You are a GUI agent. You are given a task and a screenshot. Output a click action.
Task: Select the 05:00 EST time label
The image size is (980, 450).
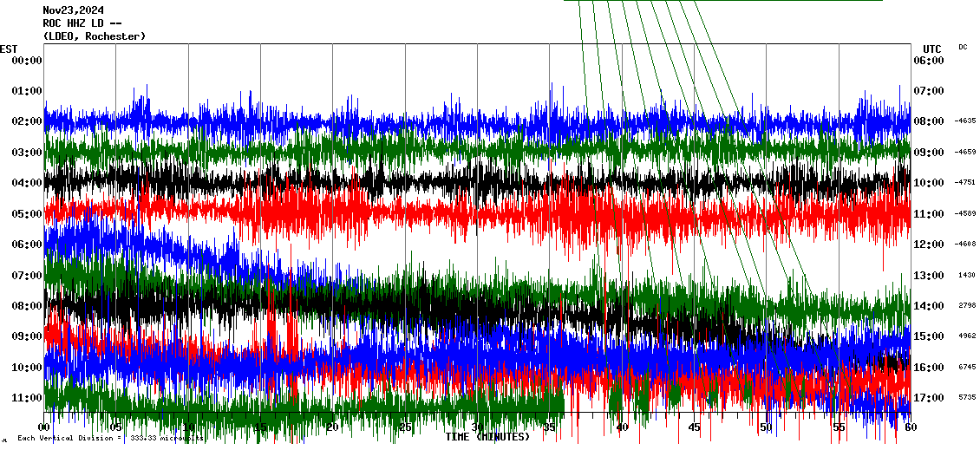point(27,214)
